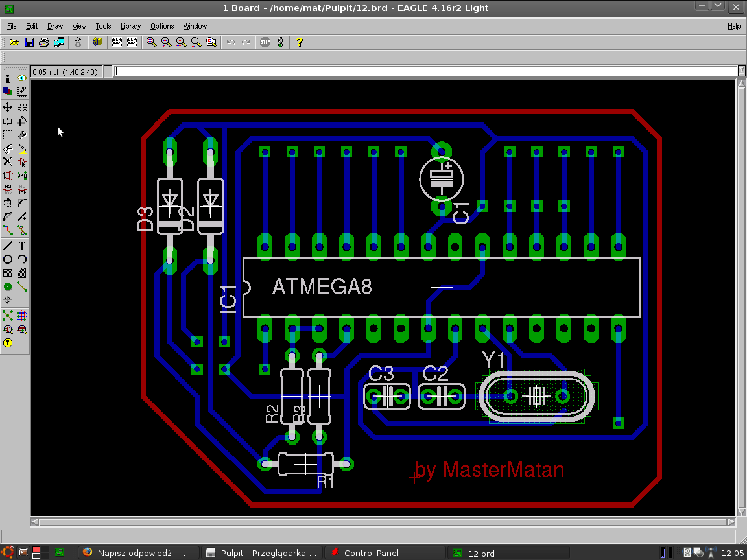The image size is (747, 560).
Task: Select the Route tool
Action: [8, 231]
